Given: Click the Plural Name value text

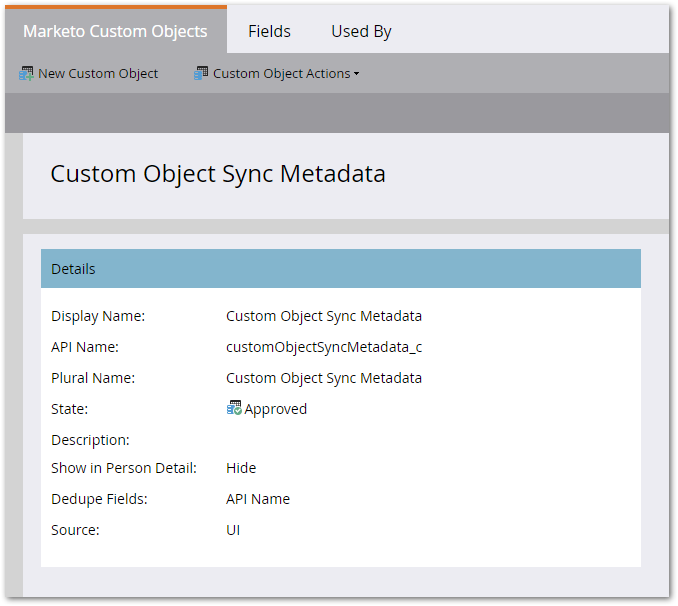Looking at the screenshot, I should [x=324, y=378].
